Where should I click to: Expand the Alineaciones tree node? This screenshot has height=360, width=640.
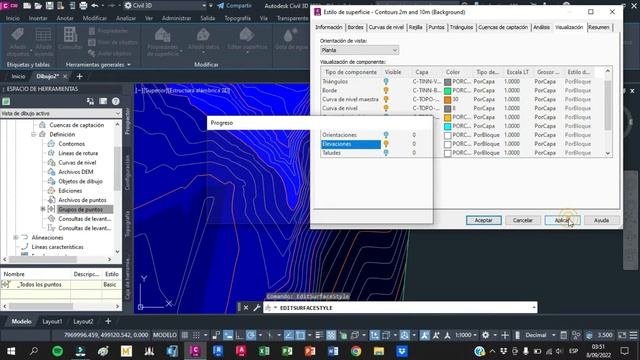click(16, 238)
